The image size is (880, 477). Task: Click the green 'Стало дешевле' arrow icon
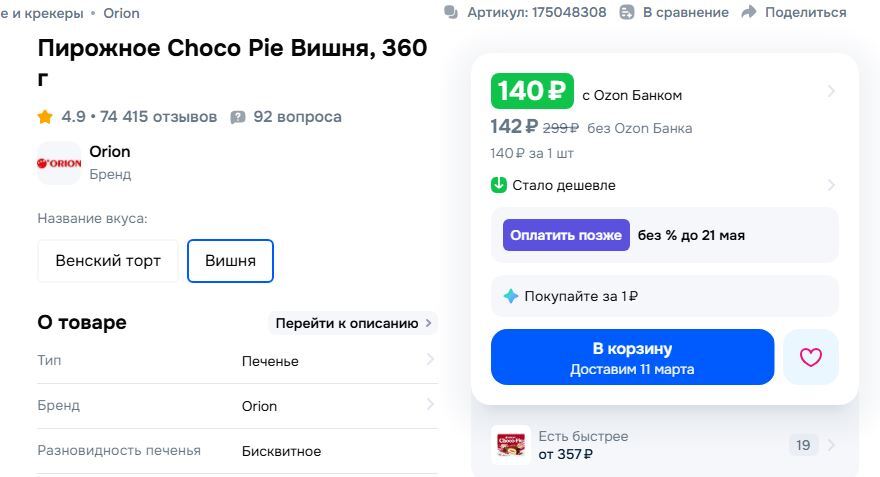click(x=499, y=185)
